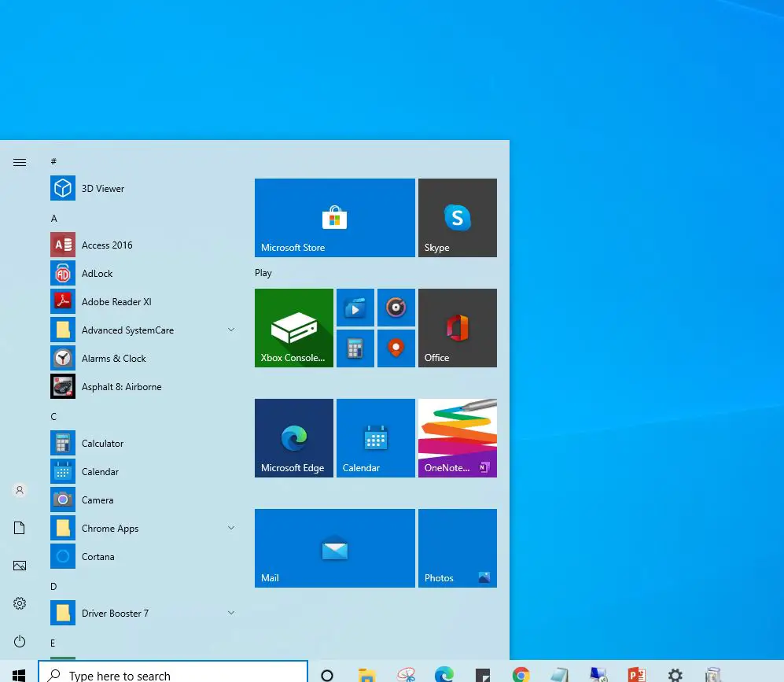Screen dimensions: 784x682
Task: Open the Xbox Console Companion tile
Action: [x=293, y=328]
